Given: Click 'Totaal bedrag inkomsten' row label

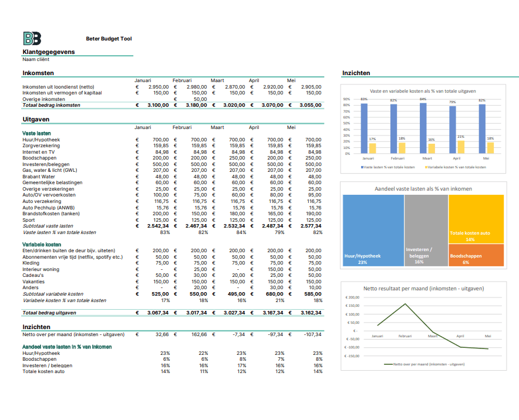Looking at the screenshot, I should coord(51,105).
